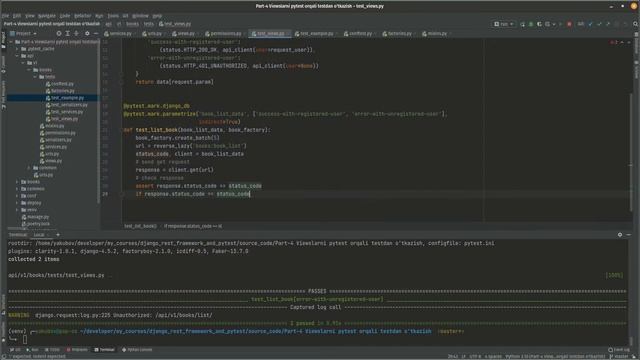Image resolution: width=640 pixels, height=360 pixels.
Task: Open the TODO tool window
Action: pyautogui.click(x=52, y=350)
